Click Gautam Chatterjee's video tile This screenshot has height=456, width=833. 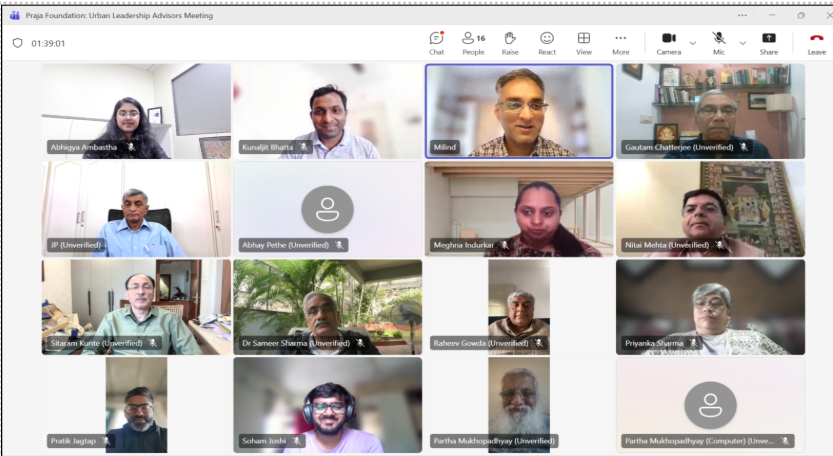point(710,110)
